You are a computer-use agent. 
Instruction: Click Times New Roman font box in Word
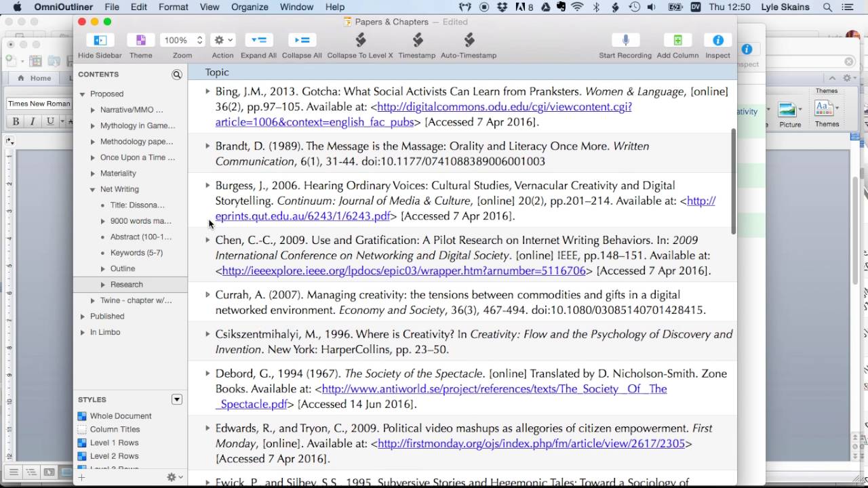tap(39, 104)
